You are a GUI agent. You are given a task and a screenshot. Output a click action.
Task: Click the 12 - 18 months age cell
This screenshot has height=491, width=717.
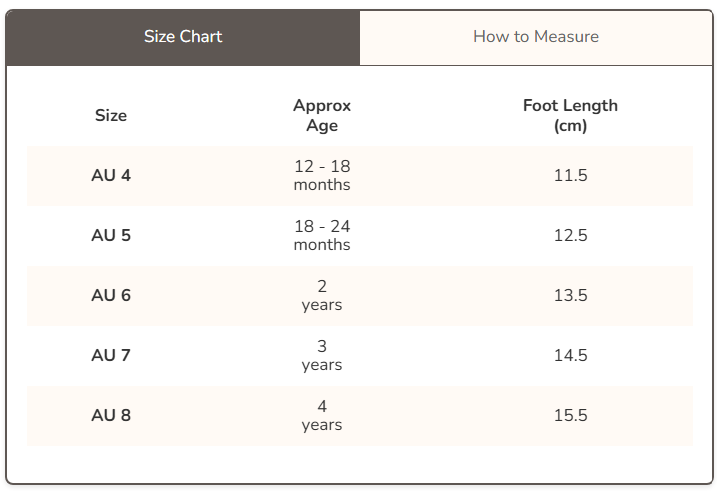pyautogui.click(x=322, y=176)
